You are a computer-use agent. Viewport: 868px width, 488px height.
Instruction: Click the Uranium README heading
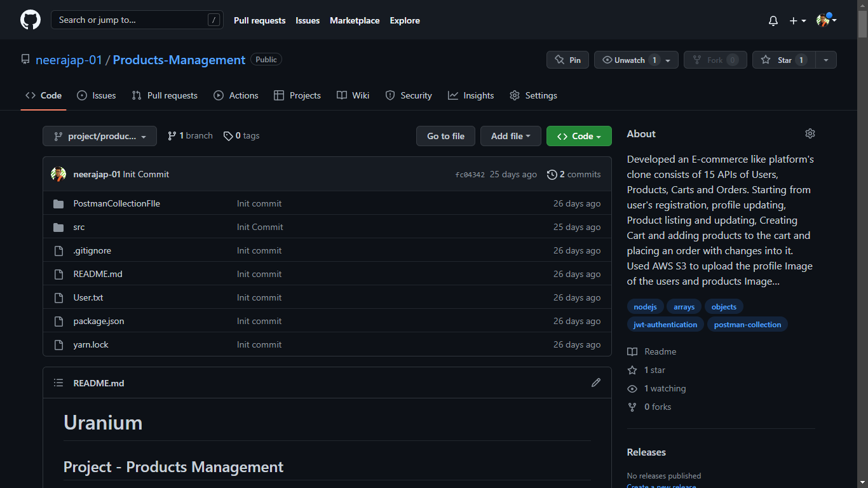103,423
